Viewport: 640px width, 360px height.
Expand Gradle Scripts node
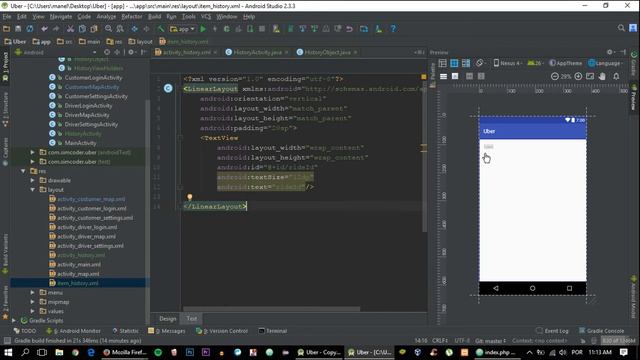(14, 320)
